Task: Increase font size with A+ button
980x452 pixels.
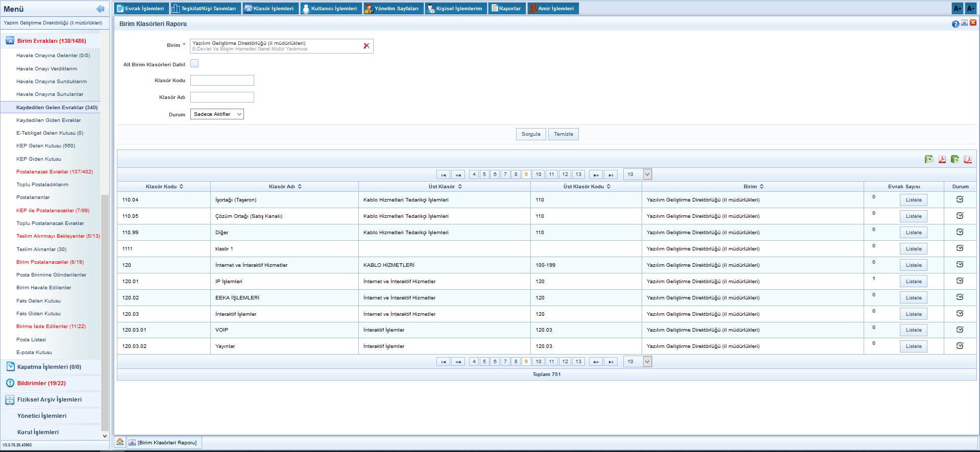Action: pyautogui.click(x=957, y=9)
